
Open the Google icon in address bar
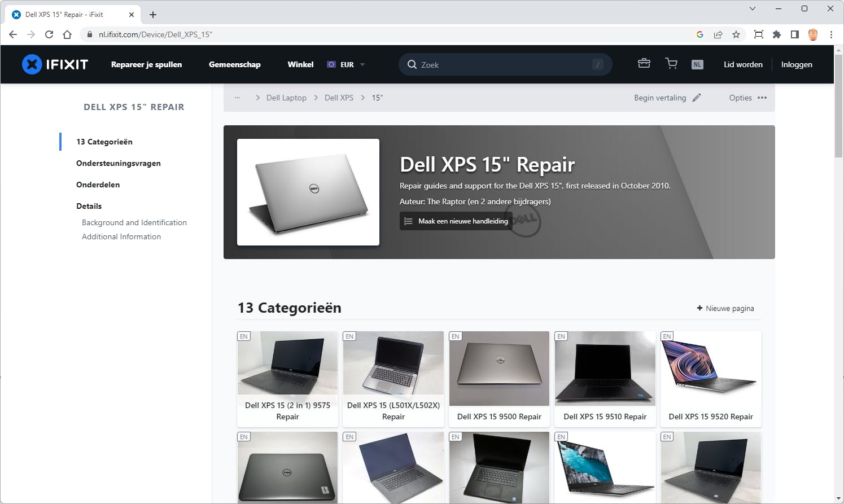click(700, 34)
